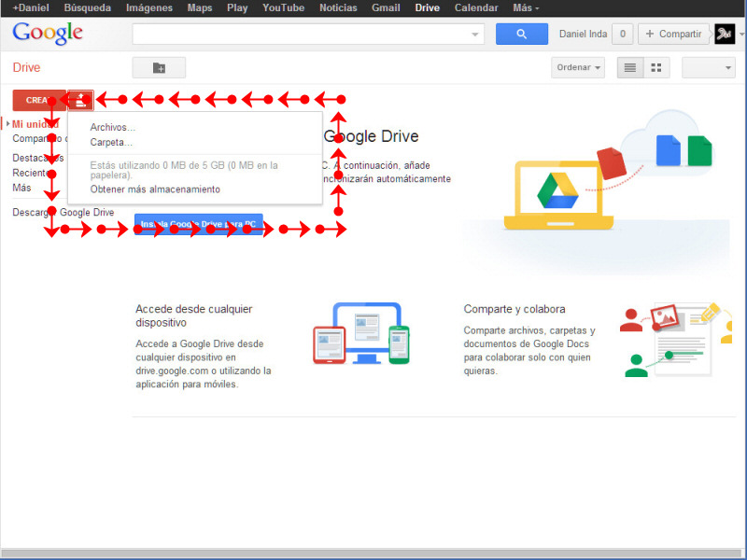747x560 pixels.
Task: Click the Google logo
Action: click(48, 34)
